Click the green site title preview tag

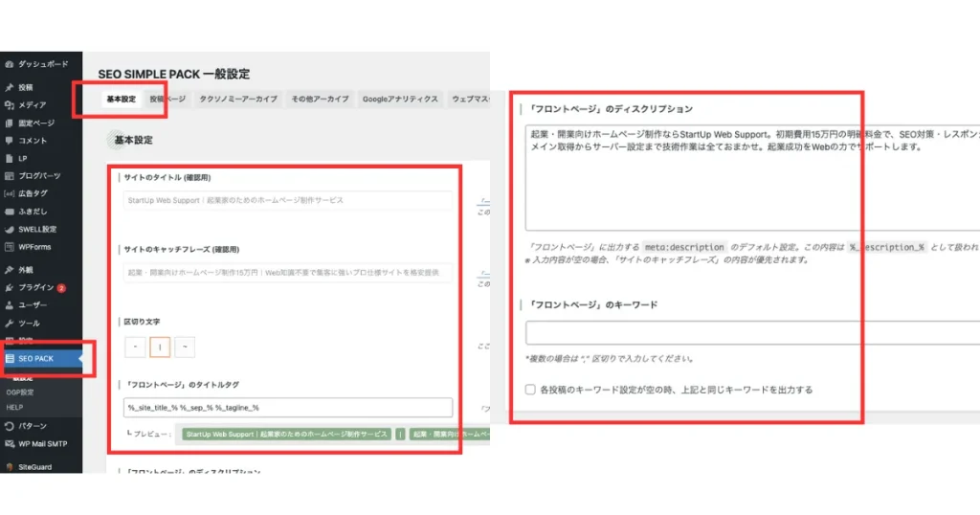point(287,435)
